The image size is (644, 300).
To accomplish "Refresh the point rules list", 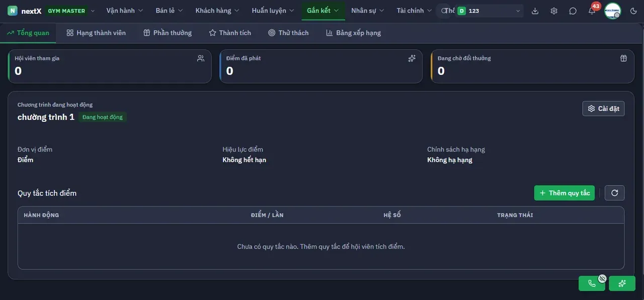I will point(615,193).
